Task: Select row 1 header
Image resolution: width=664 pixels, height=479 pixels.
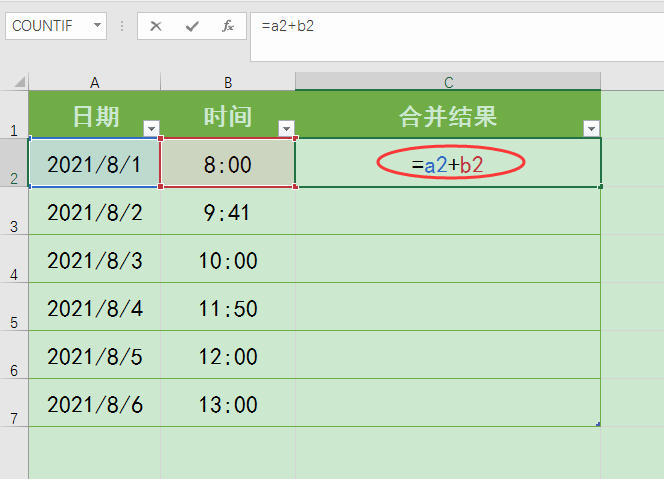Action: click(x=14, y=114)
